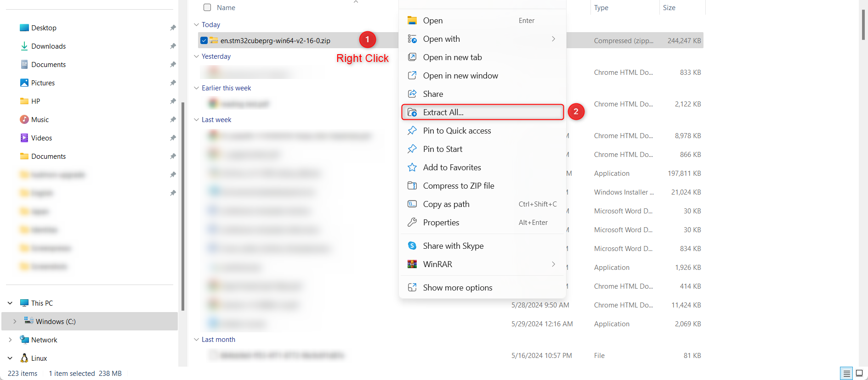
Task: Select Windows (C:) in navigation pane
Action: [90, 321]
